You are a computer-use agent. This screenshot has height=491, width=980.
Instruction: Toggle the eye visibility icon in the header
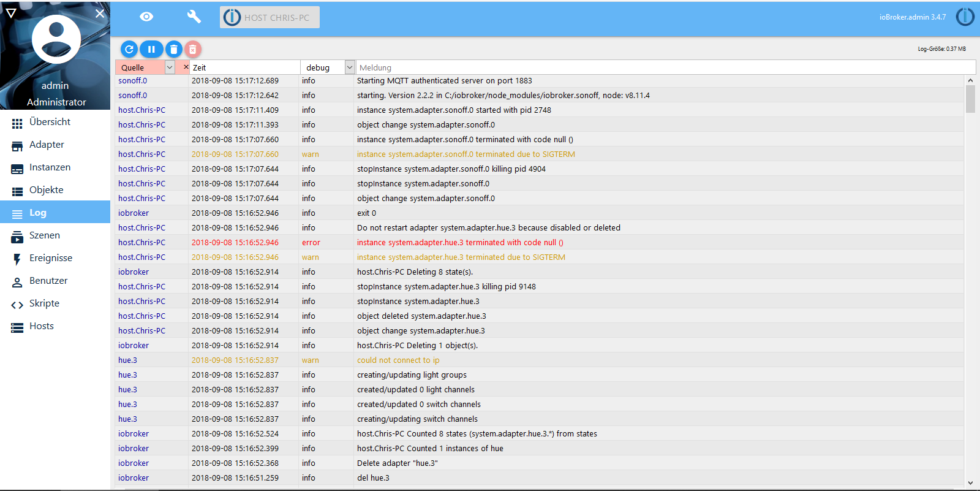coord(146,17)
